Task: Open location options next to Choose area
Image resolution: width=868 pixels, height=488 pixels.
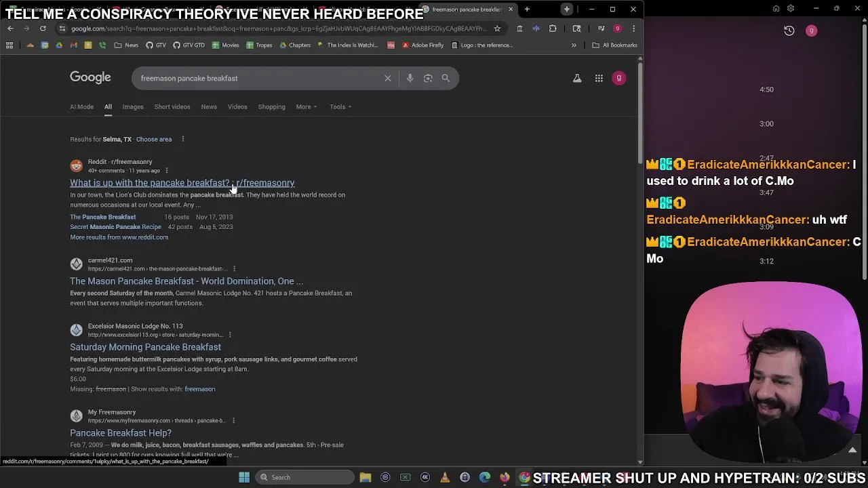Action: [182, 139]
